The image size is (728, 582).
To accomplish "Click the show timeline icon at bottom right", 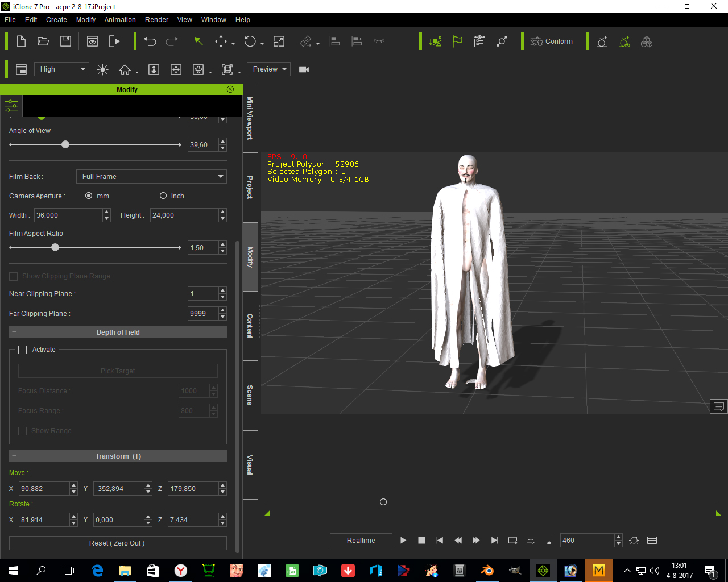I will click(652, 541).
